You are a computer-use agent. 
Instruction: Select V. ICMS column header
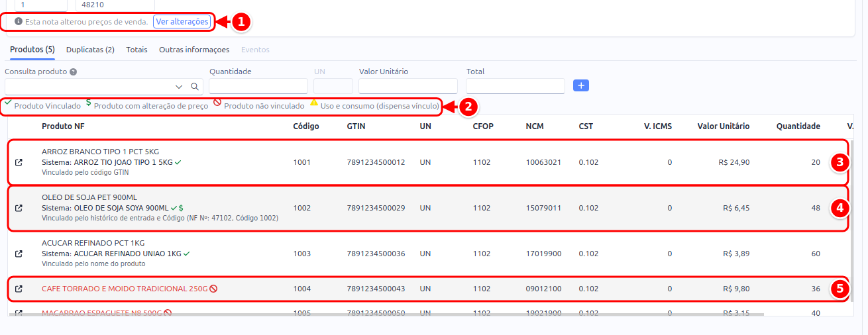(x=658, y=126)
